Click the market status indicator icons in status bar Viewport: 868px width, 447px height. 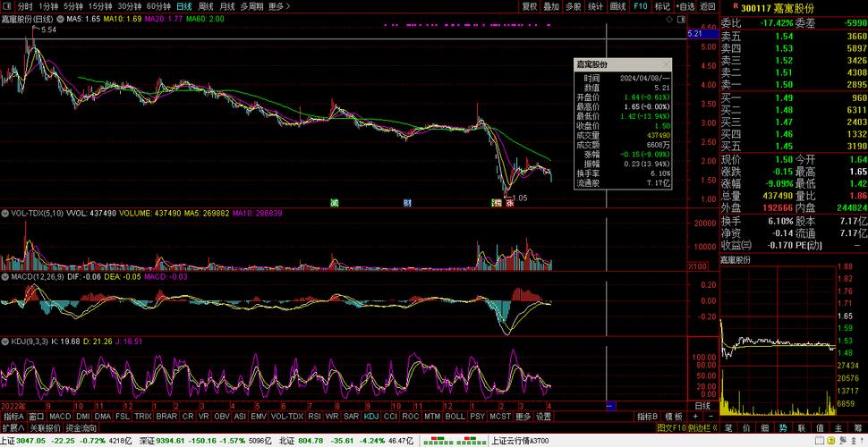tap(455, 442)
